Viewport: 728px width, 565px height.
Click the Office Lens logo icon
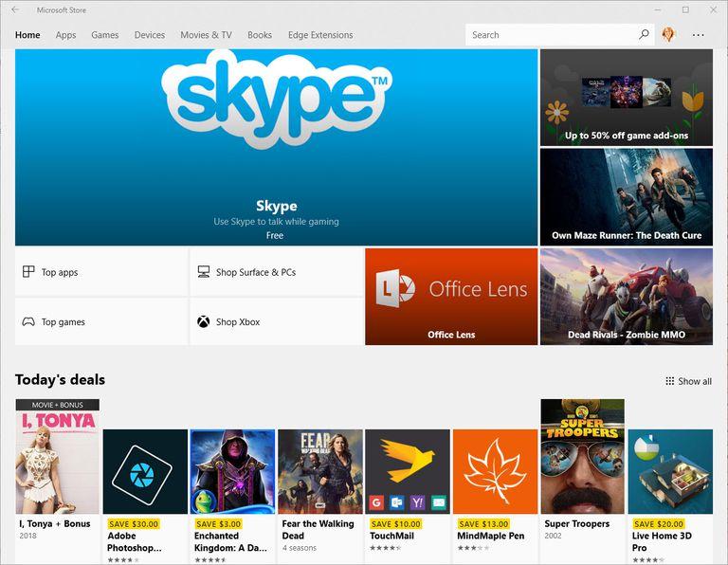(x=394, y=288)
